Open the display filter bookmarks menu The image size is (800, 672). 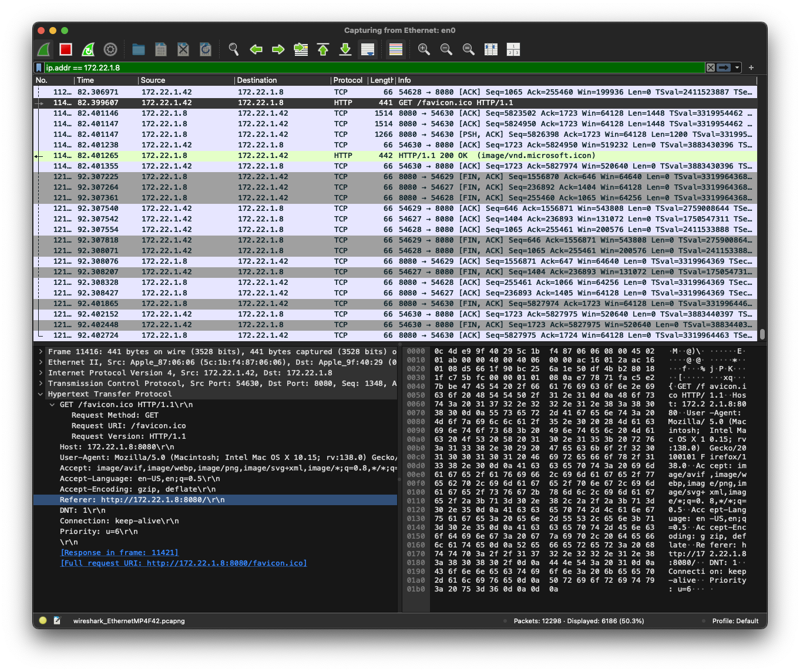(x=38, y=67)
